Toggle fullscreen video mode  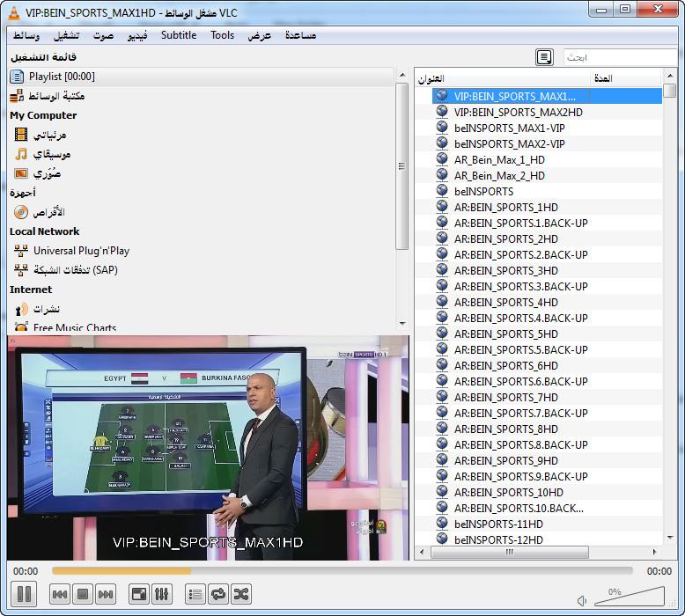(x=138, y=594)
